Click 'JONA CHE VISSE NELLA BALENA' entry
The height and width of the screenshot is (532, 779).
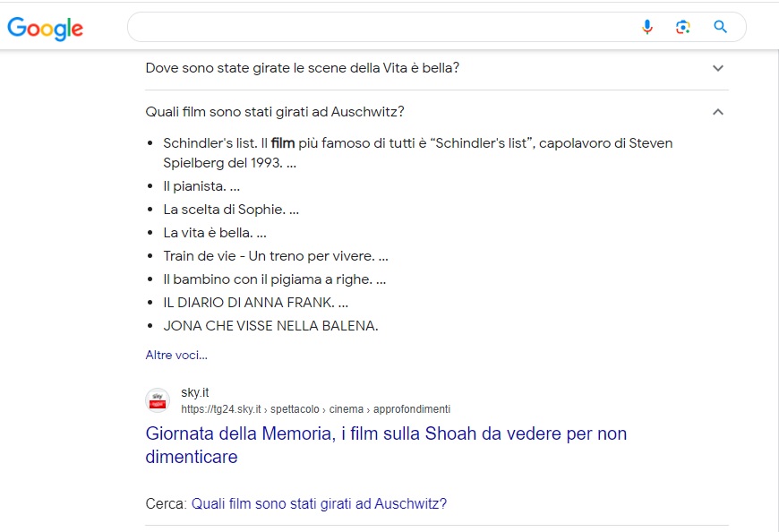click(x=270, y=326)
